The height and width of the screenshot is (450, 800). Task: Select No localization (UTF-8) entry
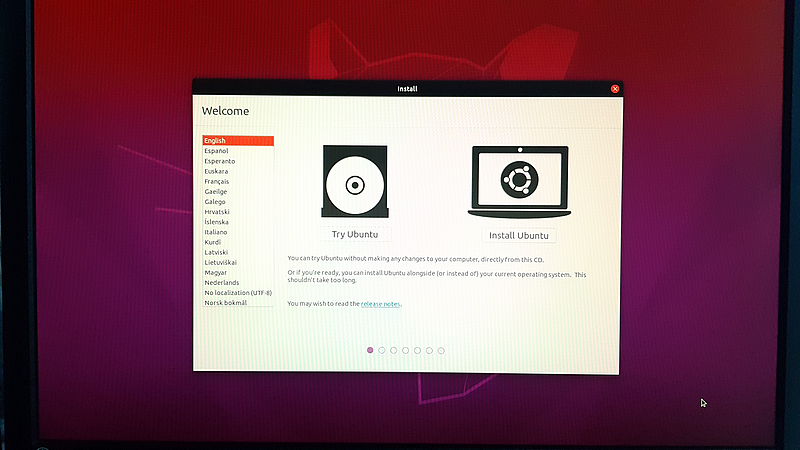pos(238,293)
